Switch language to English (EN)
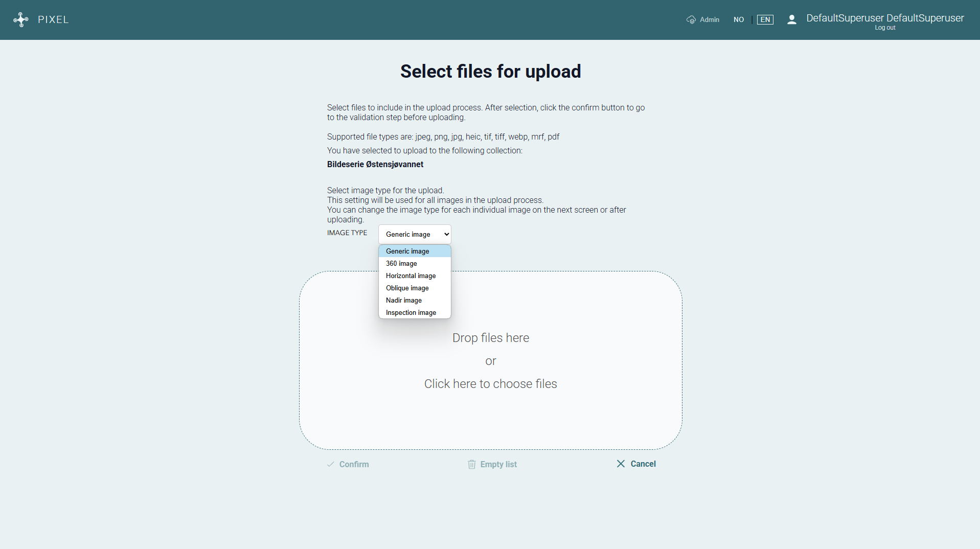This screenshot has width=980, height=549. [x=765, y=19]
